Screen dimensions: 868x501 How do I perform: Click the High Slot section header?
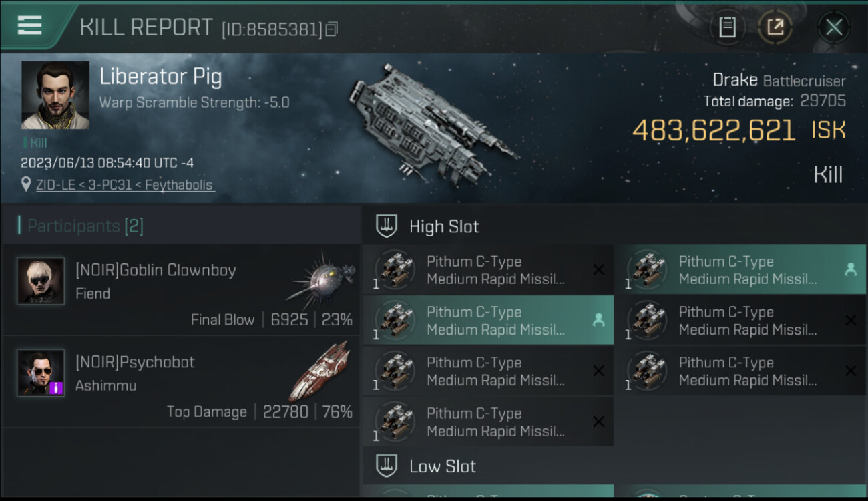tap(444, 226)
